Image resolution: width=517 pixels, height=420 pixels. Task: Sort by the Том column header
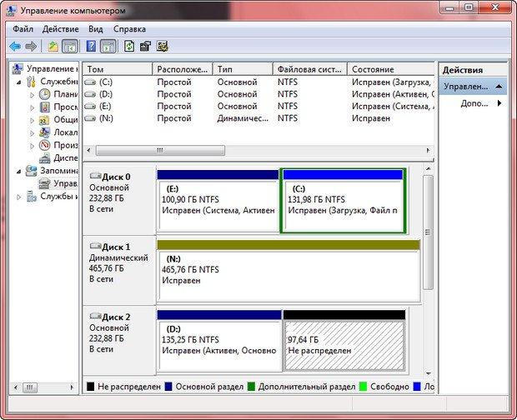[x=117, y=69]
